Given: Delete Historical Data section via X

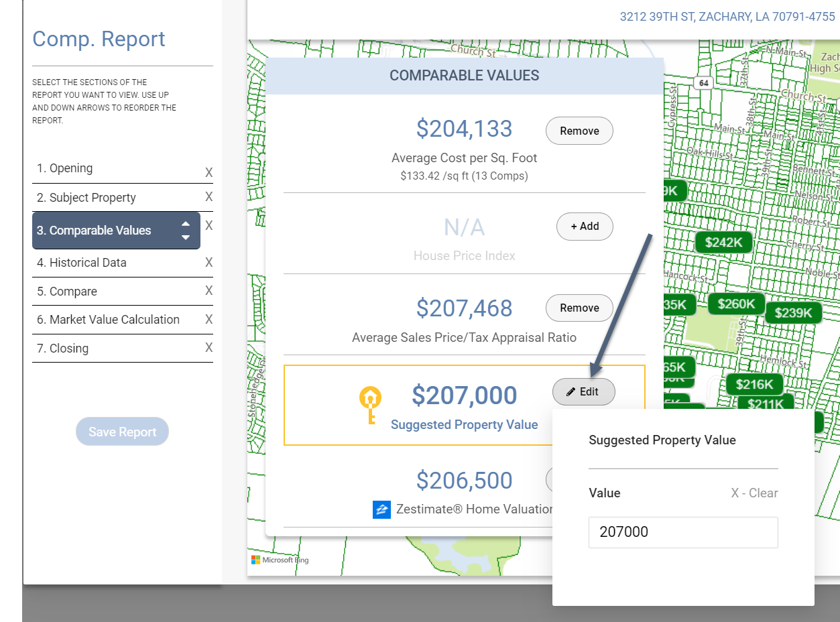Looking at the screenshot, I should (x=208, y=263).
